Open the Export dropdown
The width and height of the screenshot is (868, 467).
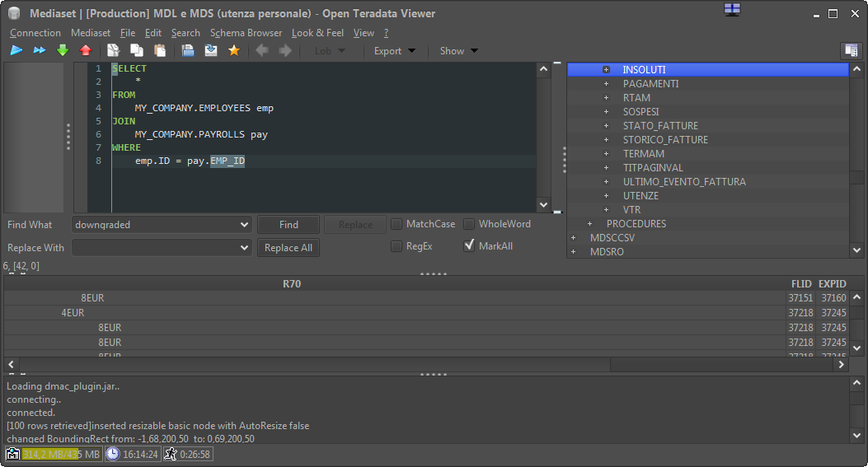tap(394, 51)
